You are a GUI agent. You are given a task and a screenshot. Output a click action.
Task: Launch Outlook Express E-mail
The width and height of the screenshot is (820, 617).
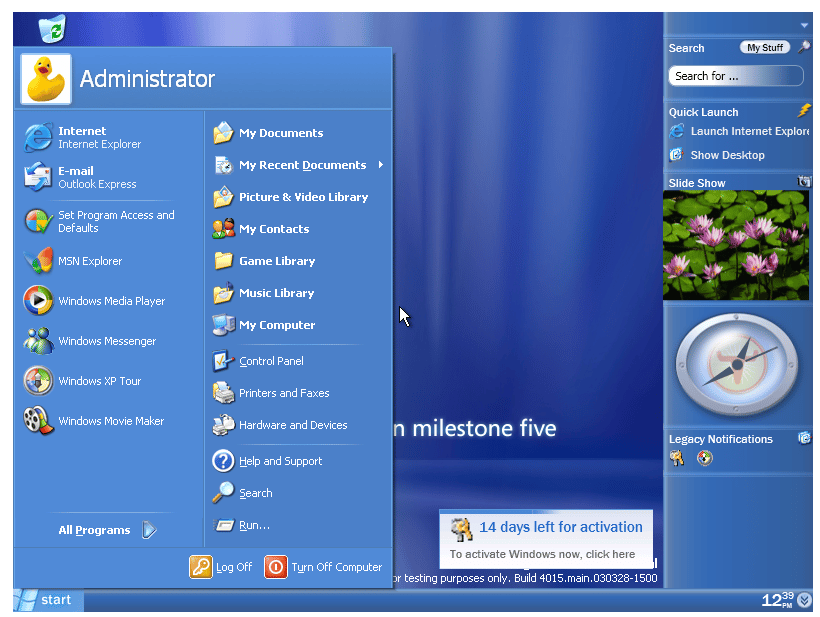85,177
